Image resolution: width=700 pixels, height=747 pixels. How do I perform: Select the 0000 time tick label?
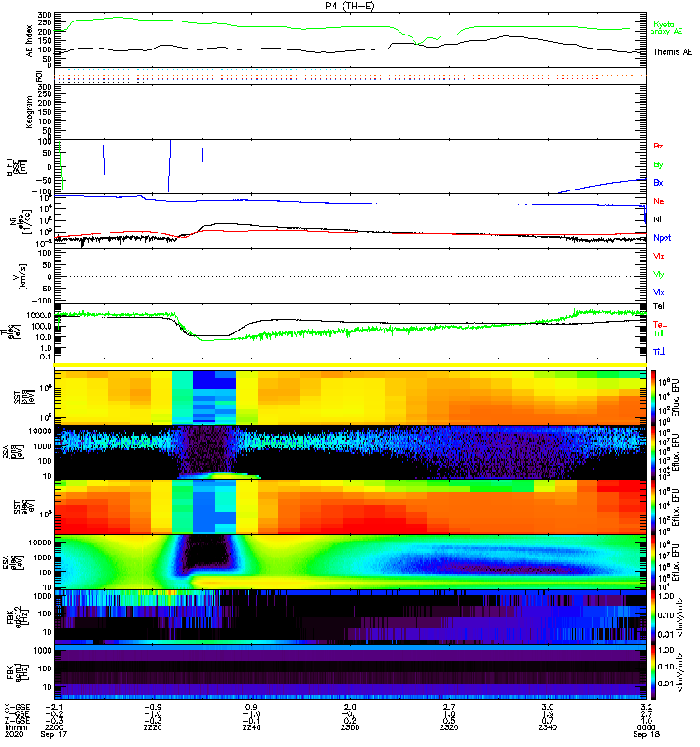[646, 727]
